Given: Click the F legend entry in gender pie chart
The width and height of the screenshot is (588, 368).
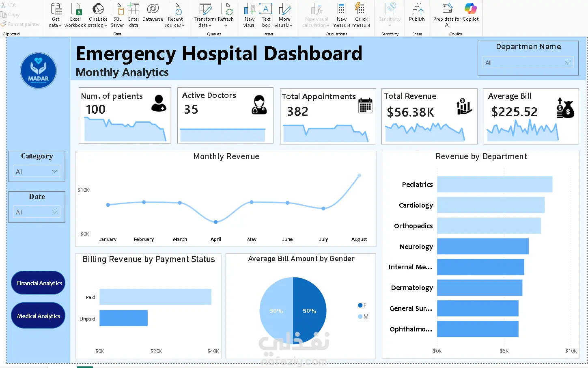Looking at the screenshot, I should coord(362,305).
